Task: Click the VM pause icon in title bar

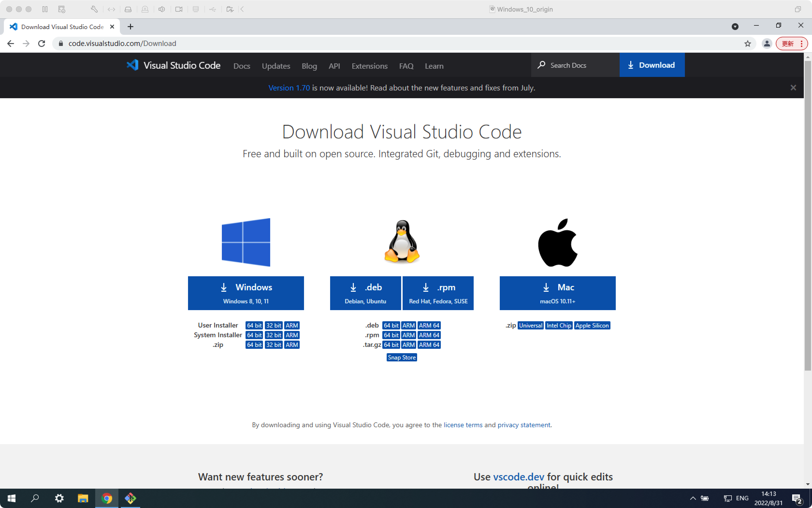Action: pos(45,9)
